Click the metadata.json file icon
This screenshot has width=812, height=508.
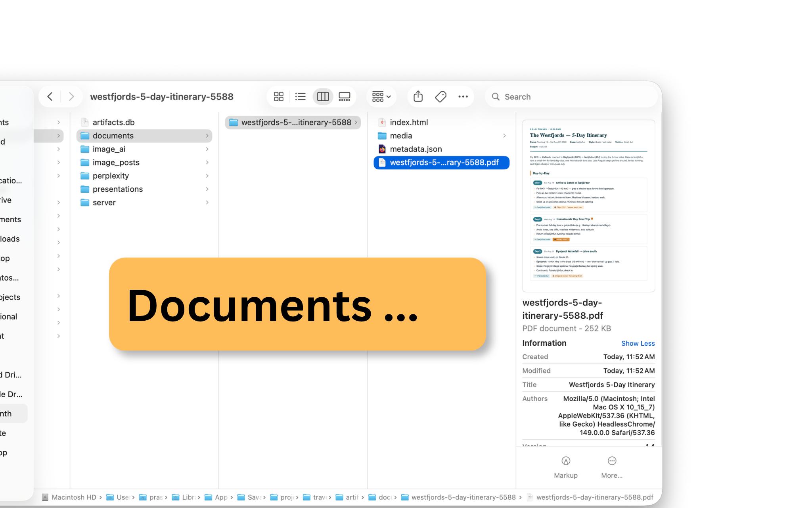382,149
